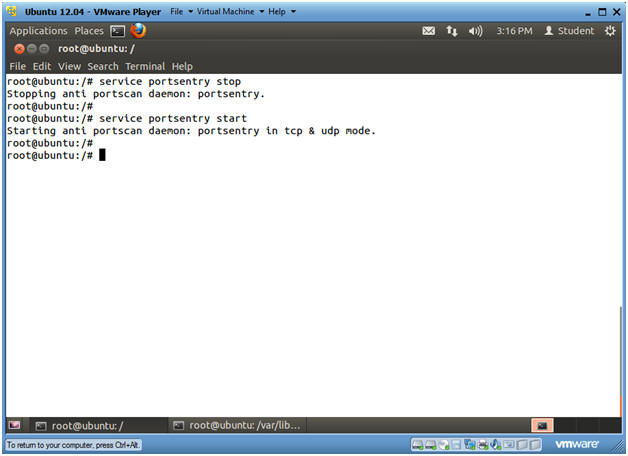
Task: Open VMware Player File dropdown
Action: 182,12
